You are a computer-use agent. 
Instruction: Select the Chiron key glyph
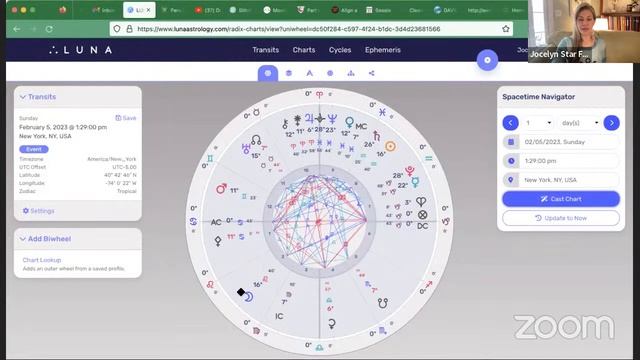pyautogui.click(x=285, y=124)
